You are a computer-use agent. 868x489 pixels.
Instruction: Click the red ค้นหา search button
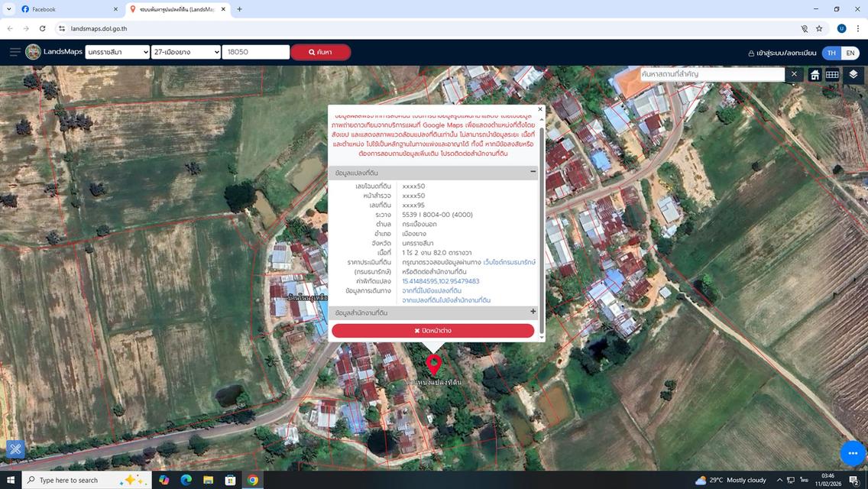click(320, 52)
